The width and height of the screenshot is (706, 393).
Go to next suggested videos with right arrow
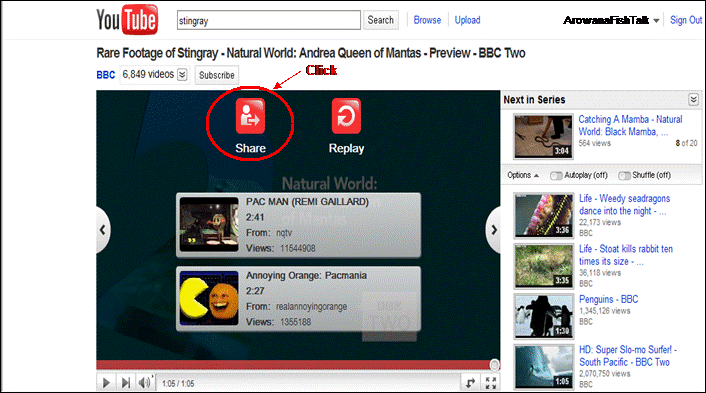(493, 230)
